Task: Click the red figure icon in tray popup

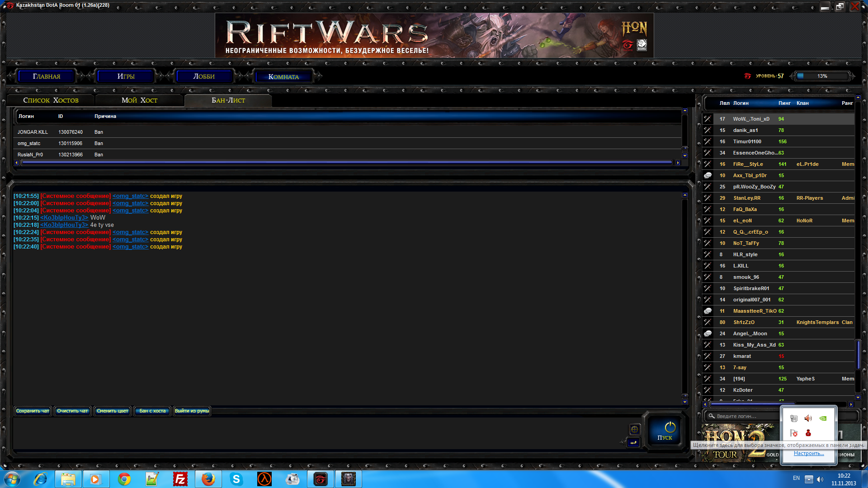Action: pyautogui.click(x=808, y=433)
